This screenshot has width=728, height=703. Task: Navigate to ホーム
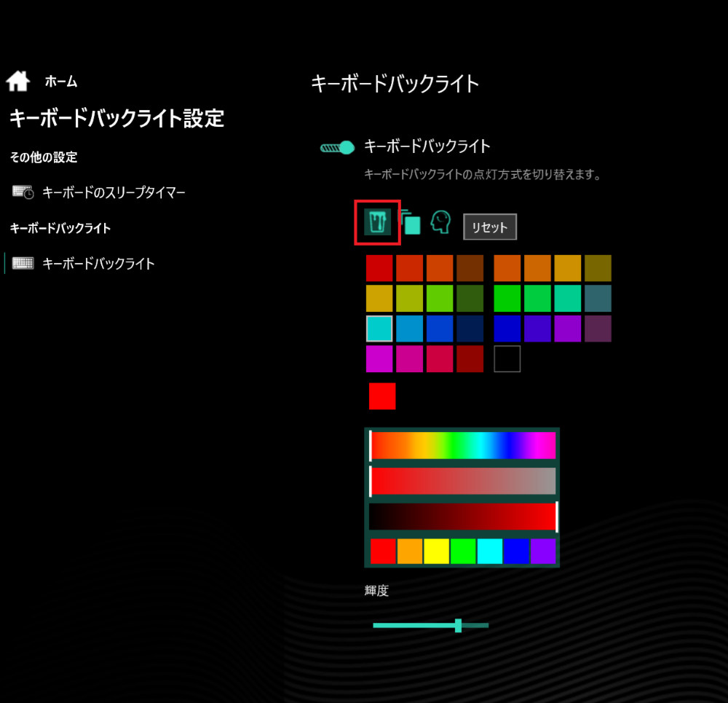(60, 82)
